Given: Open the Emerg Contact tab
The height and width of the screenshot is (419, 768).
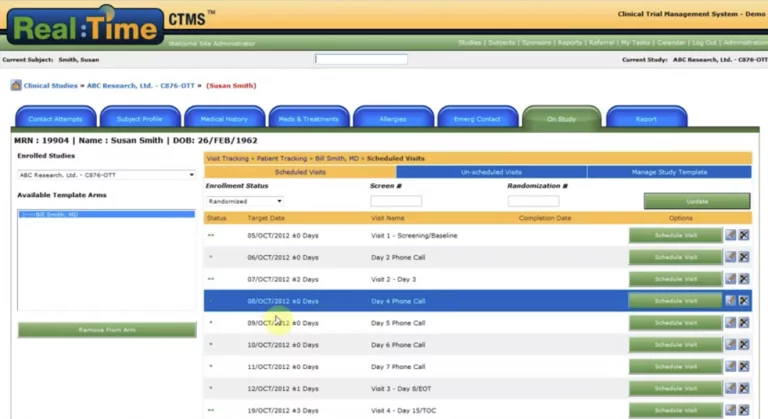Looking at the screenshot, I should [x=477, y=118].
